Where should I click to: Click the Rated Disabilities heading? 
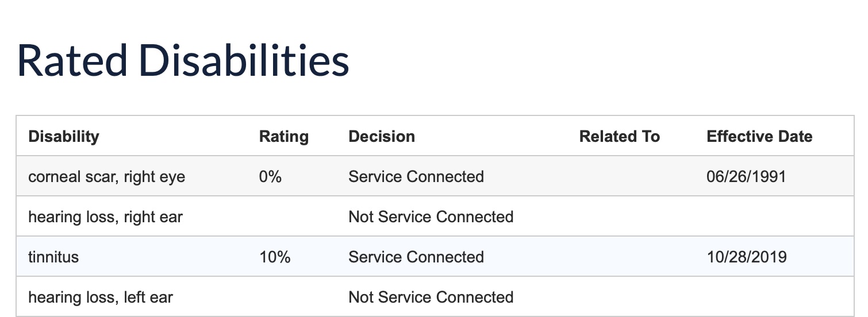183,60
